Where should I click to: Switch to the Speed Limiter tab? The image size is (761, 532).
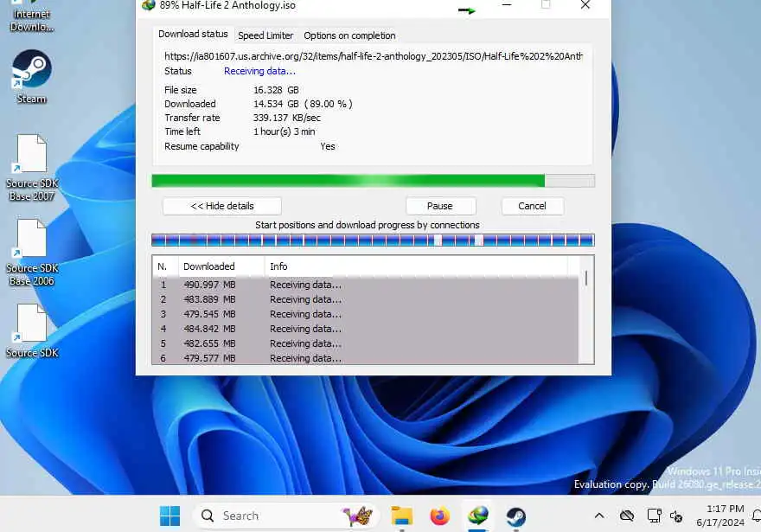pos(265,35)
